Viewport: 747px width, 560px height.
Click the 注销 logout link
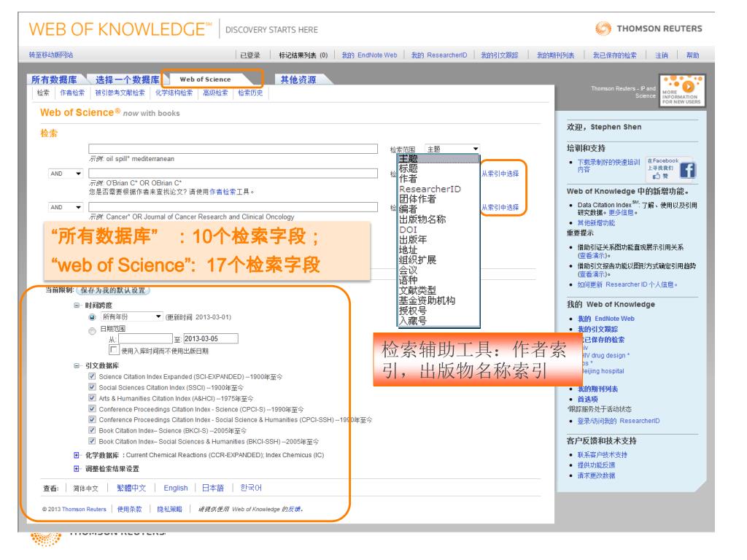tap(662, 55)
